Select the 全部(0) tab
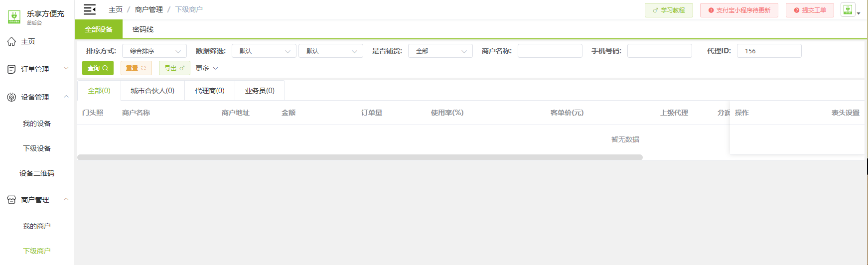 click(99, 91)
